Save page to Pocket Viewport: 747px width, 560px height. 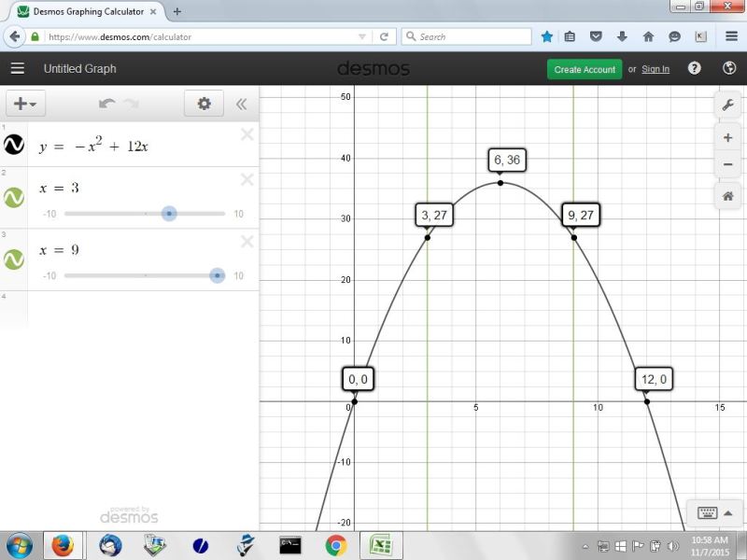[x=596, y=36]
